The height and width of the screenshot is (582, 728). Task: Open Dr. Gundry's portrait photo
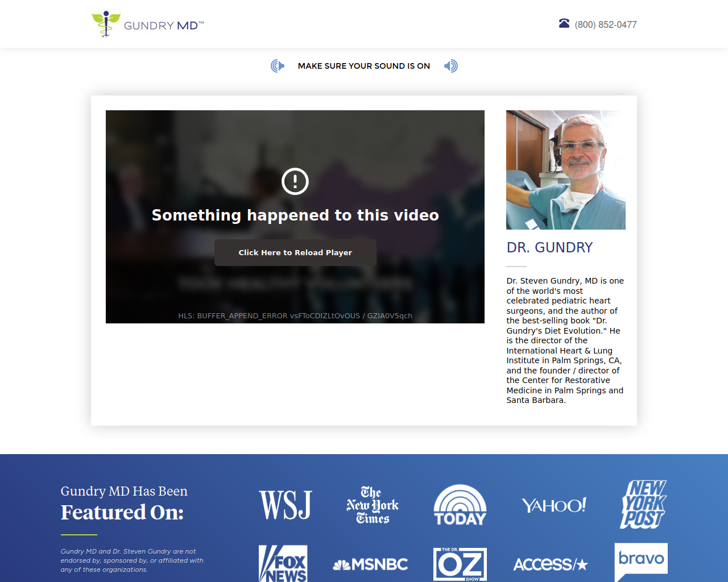pos(566,170)
